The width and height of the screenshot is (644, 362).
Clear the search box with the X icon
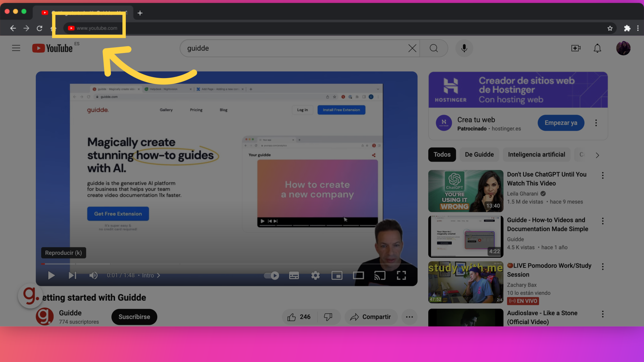click(x=412, y=48)
